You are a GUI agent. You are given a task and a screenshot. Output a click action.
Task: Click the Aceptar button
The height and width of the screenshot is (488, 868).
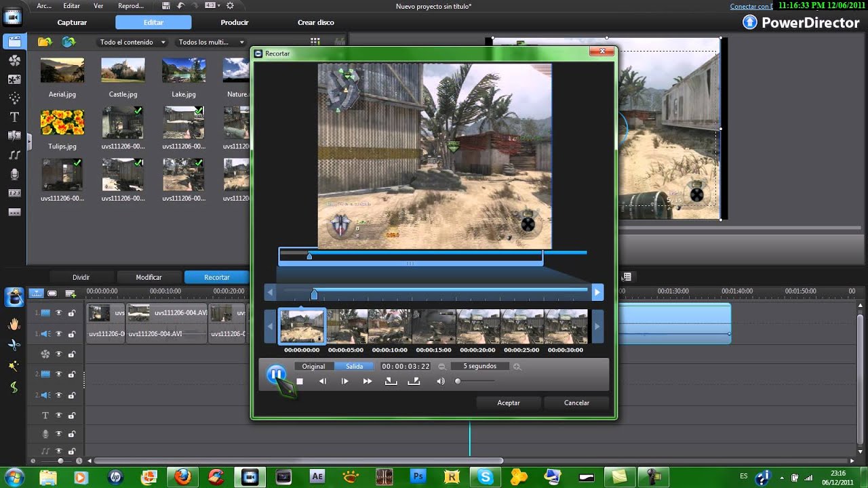coord(509,403)
